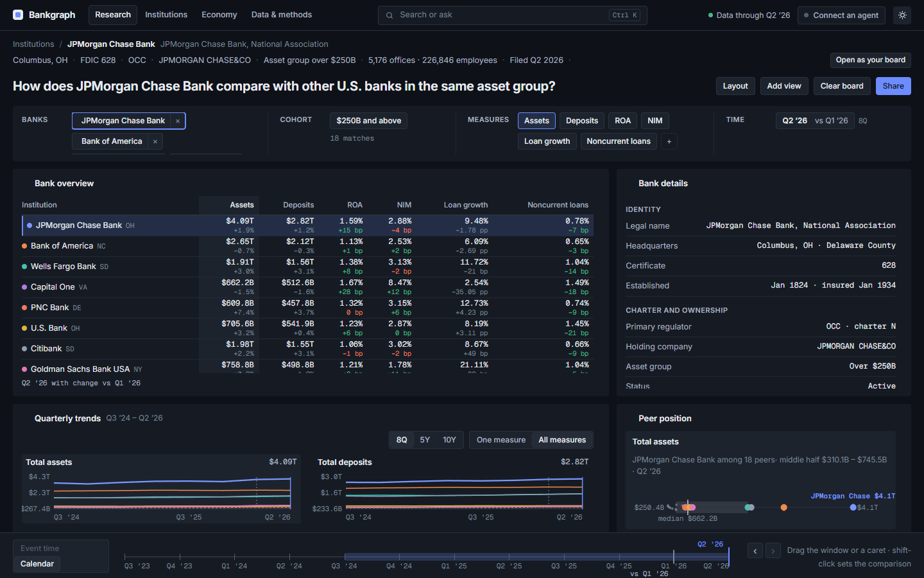Open the Layout options
This screenshot has width=924, height=578.
click(x=735, y=86)
